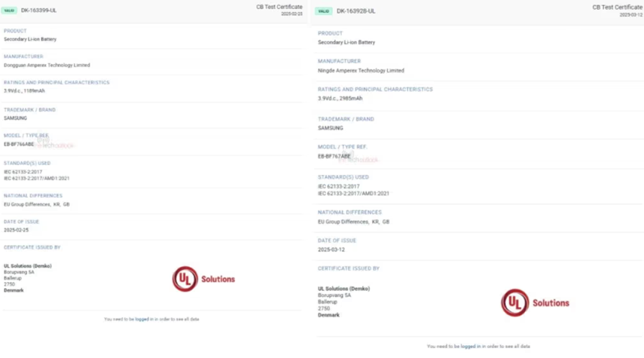Click the UL Solutions logo on left certificate
Screen dimensions: 644x358
pyautogui.click(x=203, y=279)
